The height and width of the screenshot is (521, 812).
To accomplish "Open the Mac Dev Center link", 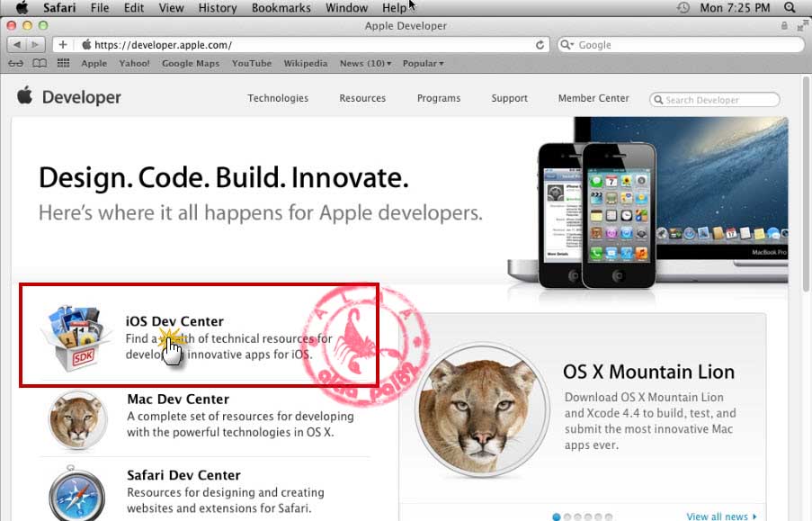I will 178,400.
